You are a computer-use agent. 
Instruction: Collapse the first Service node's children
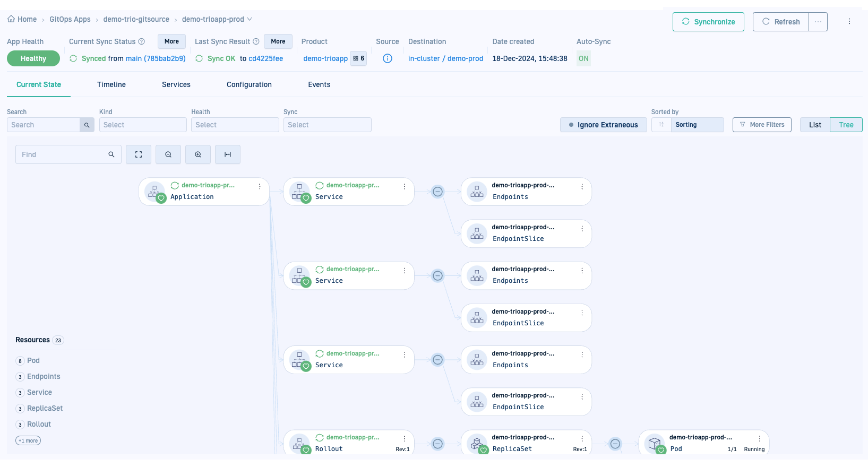[x=437, y=192]
